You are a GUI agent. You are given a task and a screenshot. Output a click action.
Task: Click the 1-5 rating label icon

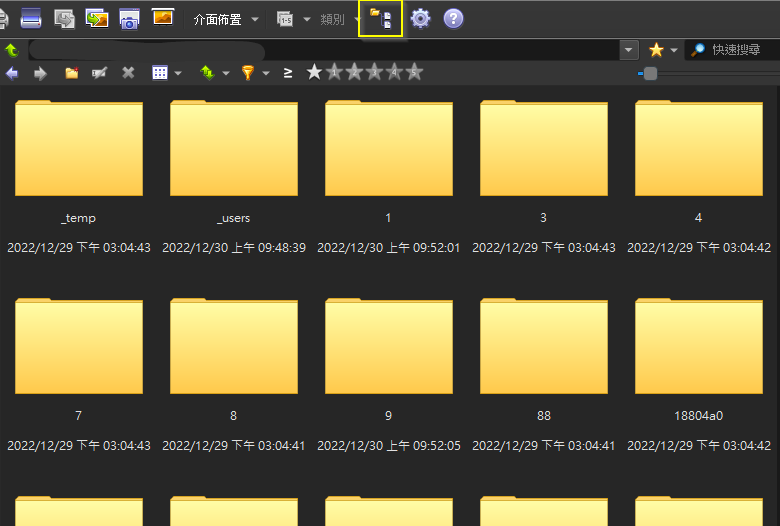[285, 19]
